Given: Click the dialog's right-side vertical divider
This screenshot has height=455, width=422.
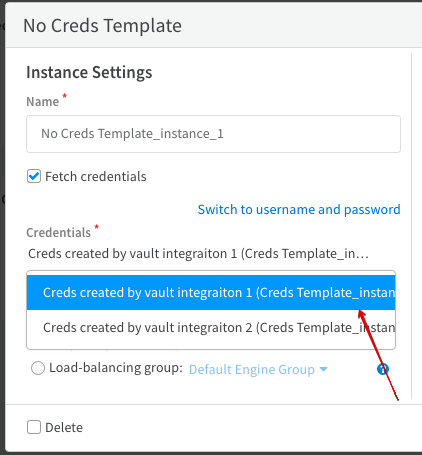Looking at the screenshot, I should (411, 226).
